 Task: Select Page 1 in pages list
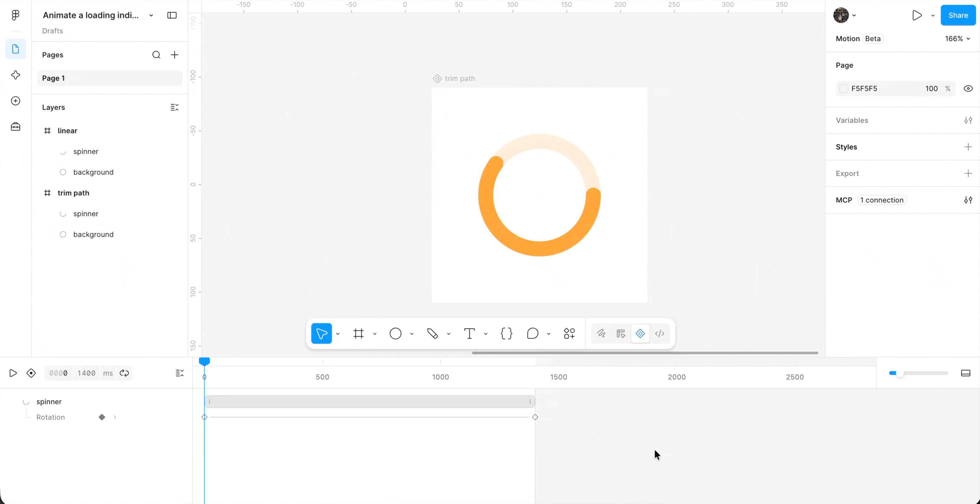click(x=110, y=78)
